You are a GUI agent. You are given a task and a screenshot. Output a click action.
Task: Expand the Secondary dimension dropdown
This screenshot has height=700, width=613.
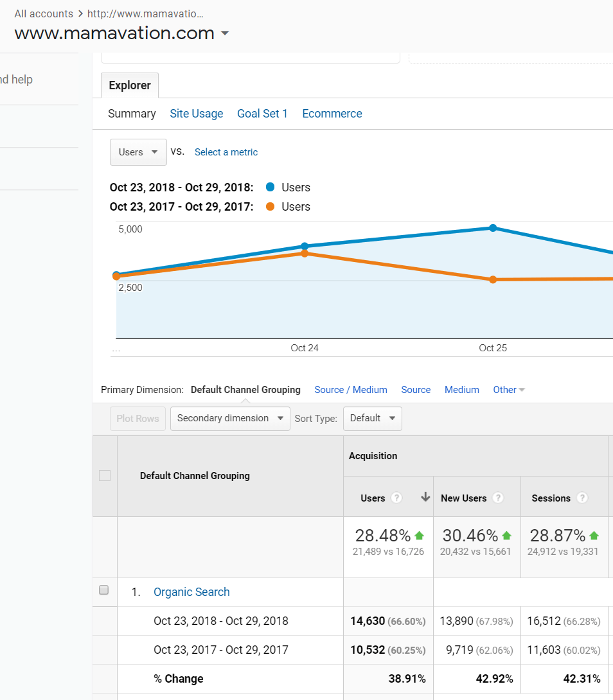pyautogui.click(x=230, y=418)
